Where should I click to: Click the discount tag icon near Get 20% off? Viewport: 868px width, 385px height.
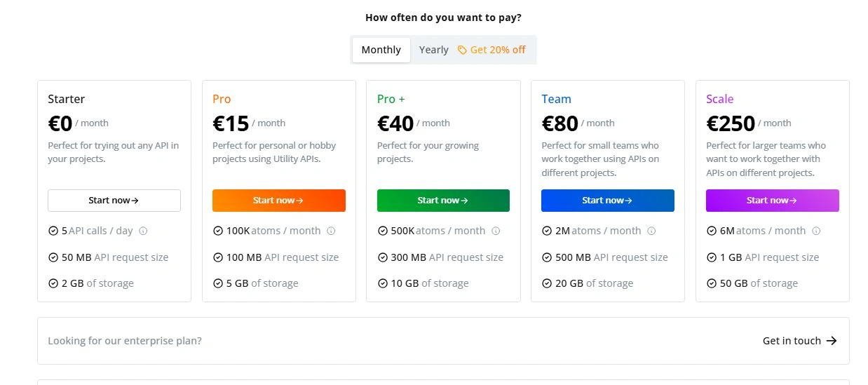pos(462,50)
